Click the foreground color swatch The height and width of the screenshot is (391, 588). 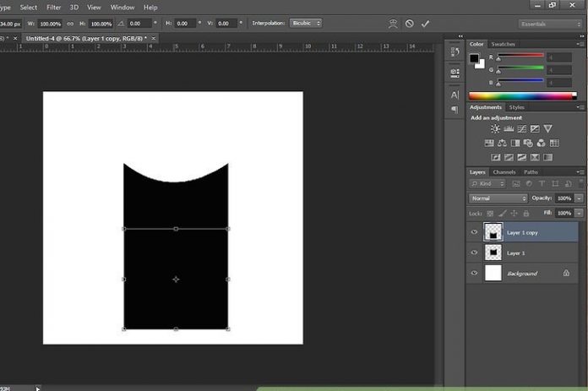pos(476,58)
